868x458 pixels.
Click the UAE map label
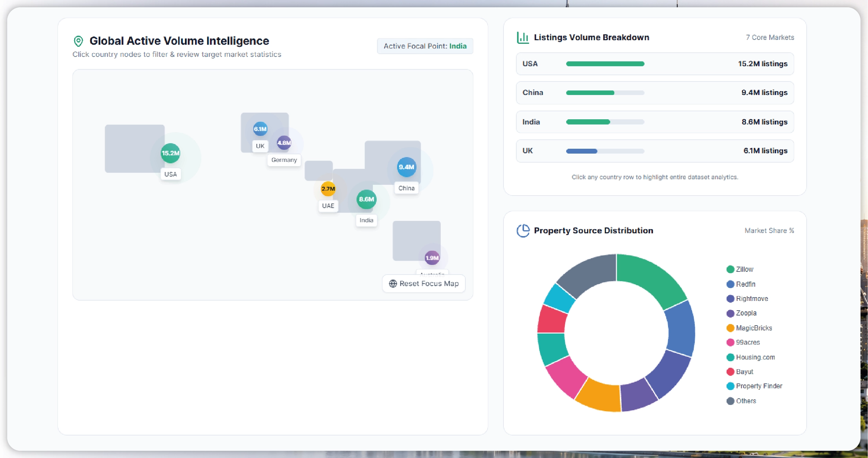pyautogui.click(x=328, y=206)
